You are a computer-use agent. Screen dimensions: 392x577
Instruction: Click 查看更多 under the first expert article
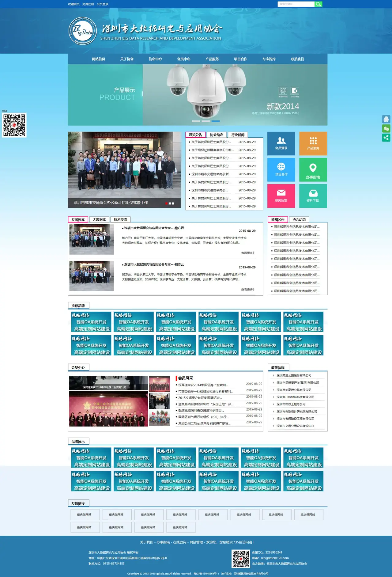pyautogui.click(x=248, y=253)
